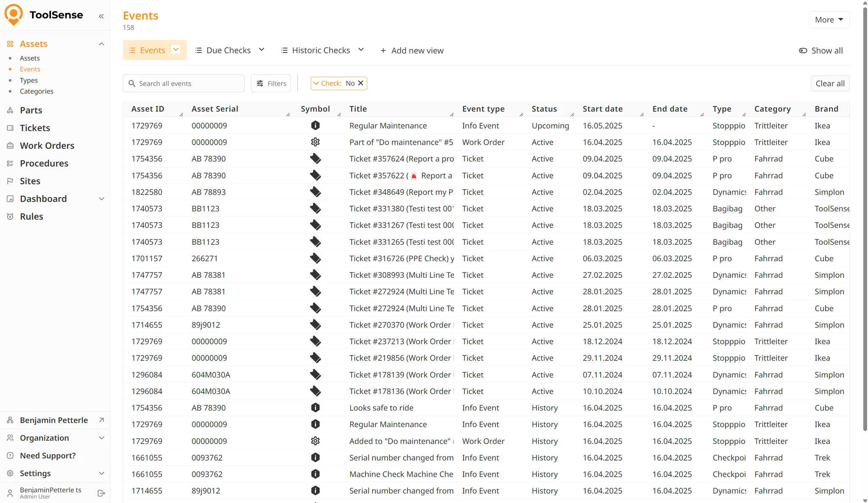
Task: Click the Filters button
Action: 271,84
